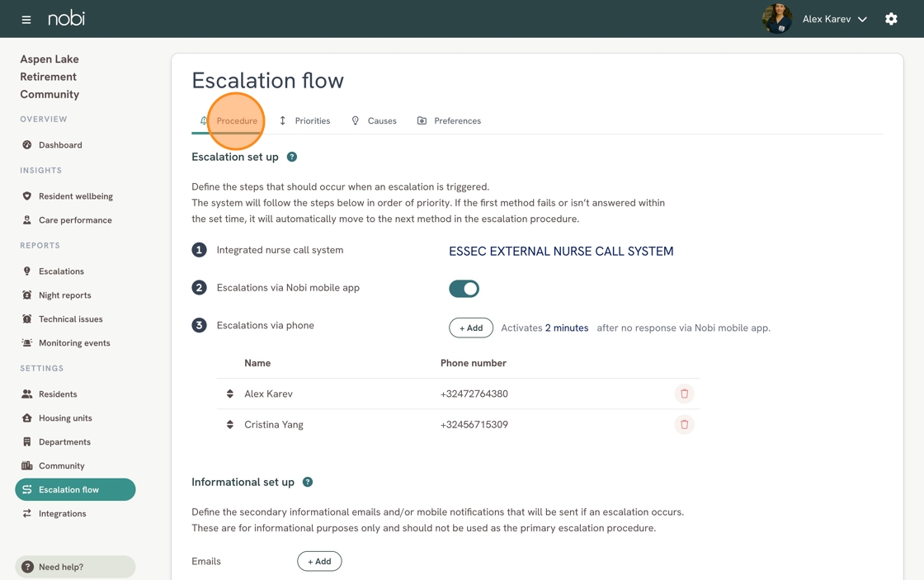The width and height of the screenshot is (924, 580).
Task: Open Monitoring events
Action: 74,343
